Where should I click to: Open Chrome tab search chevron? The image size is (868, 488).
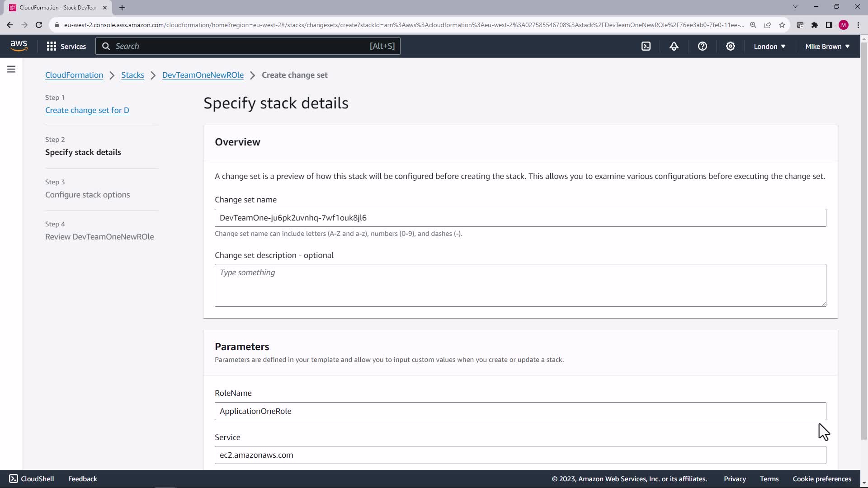[x=795, y=7]
